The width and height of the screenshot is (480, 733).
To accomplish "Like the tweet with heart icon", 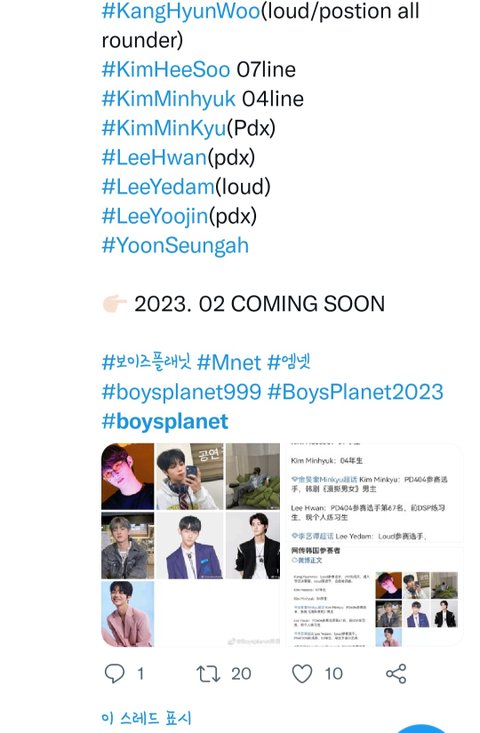I will coord(302,674).
